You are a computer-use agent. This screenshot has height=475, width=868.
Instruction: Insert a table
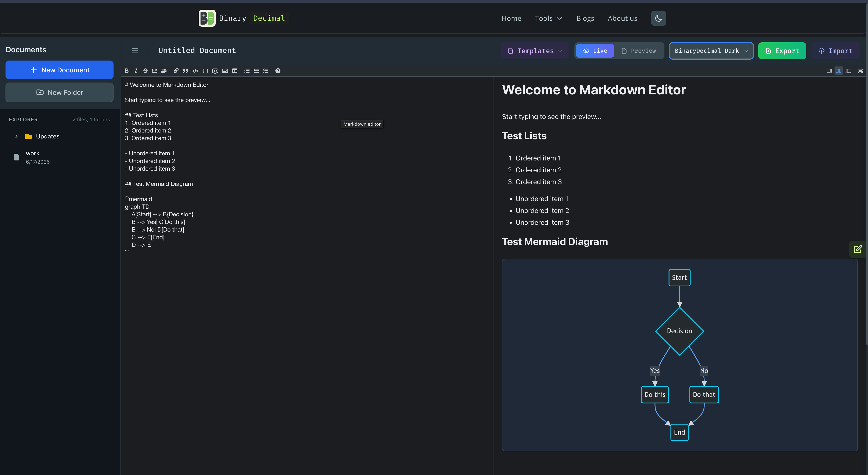[234, 71]
